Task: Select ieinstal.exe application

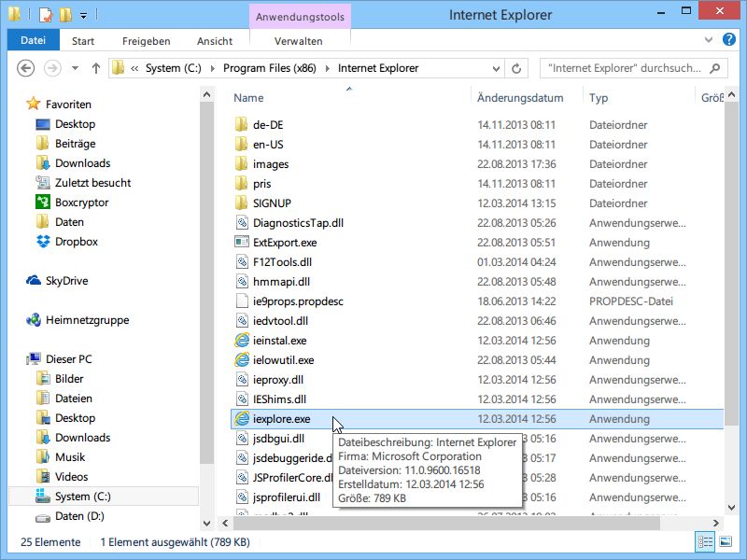Action: coord(279,341)
